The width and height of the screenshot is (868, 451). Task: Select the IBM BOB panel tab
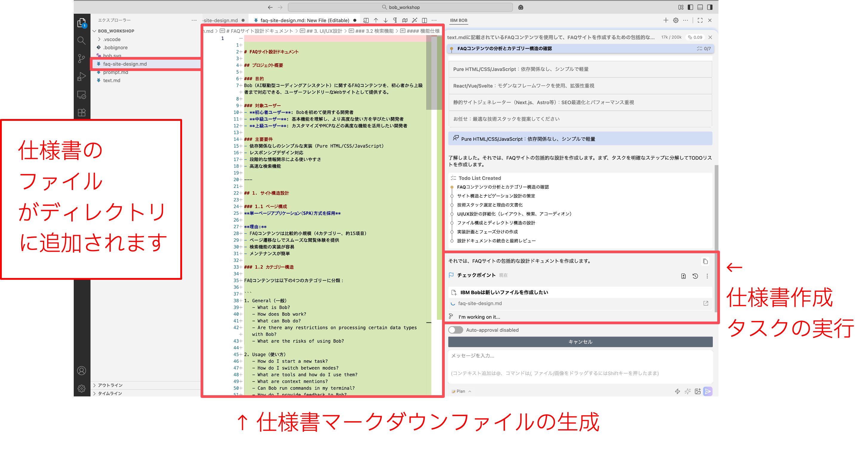tap(458, 20)
